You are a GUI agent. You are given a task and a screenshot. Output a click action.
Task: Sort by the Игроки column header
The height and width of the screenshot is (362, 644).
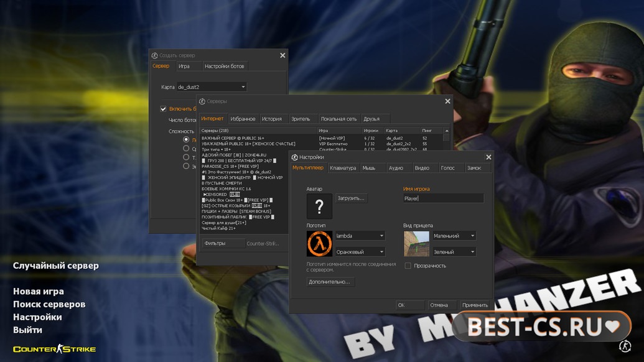click(373, 131)
